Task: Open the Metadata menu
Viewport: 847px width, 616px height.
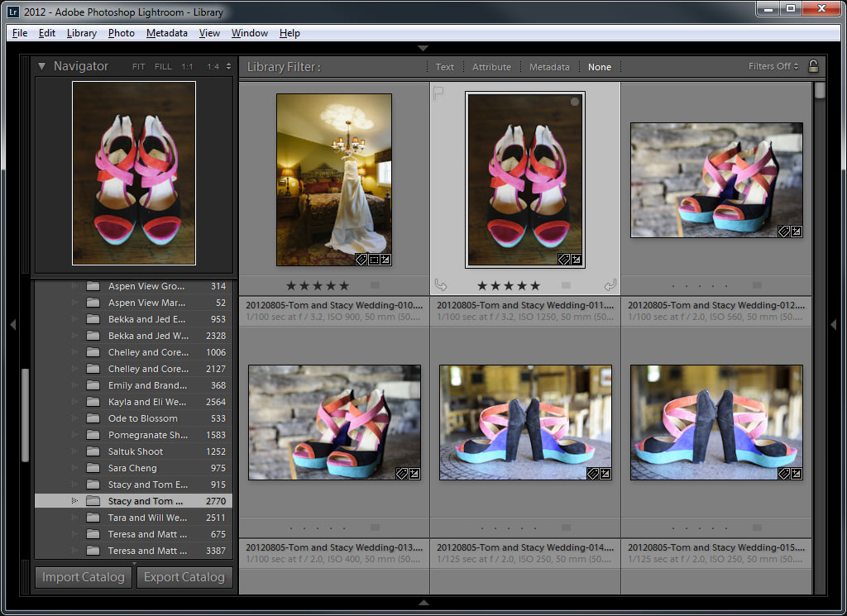Action: coord(166,33)
